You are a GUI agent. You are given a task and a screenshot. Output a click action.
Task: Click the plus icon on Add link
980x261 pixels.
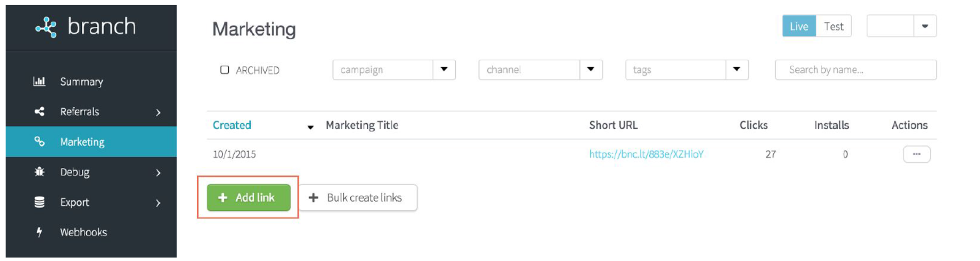tap(223, 198)
